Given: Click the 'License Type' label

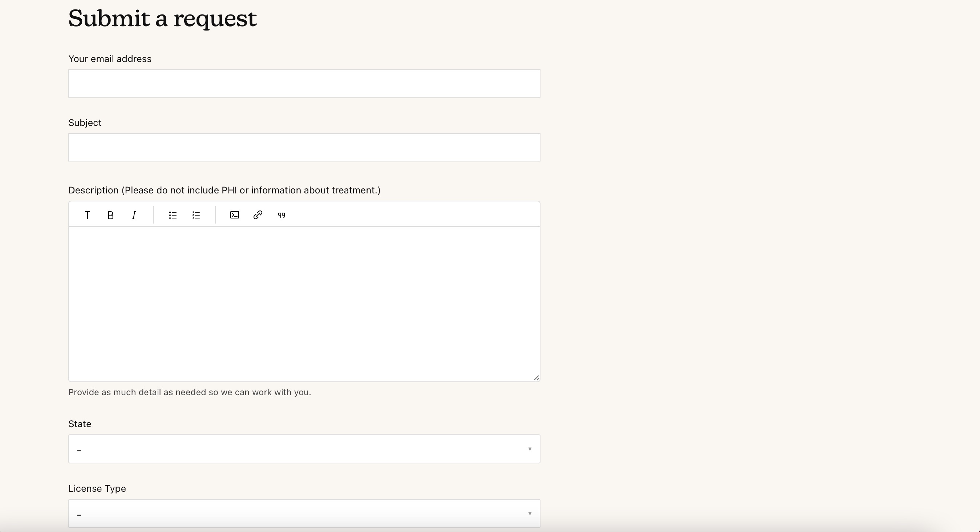Looking at the screenshot, I should coord(97,489).
